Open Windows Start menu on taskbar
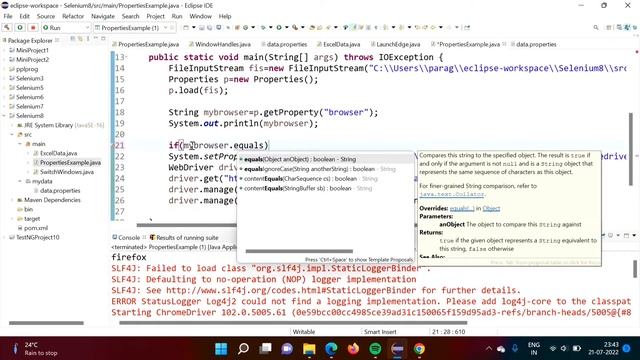The image size is (640, 360). 221,349
